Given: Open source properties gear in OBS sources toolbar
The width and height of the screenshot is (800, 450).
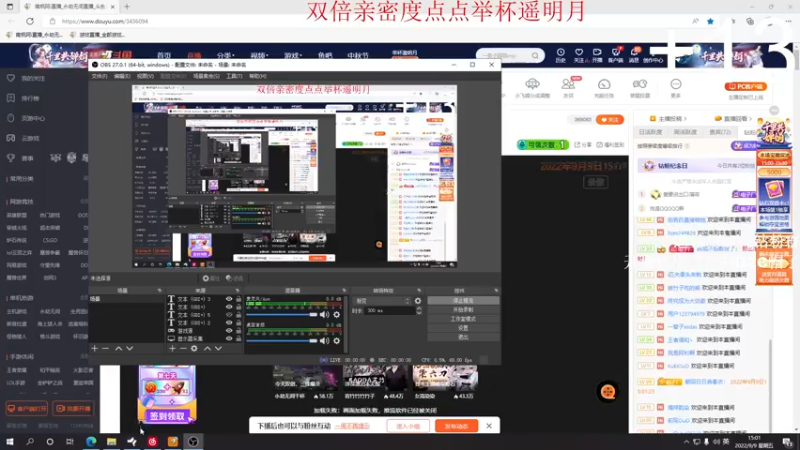Looking at the screenshot, I should tap(194, 348).
